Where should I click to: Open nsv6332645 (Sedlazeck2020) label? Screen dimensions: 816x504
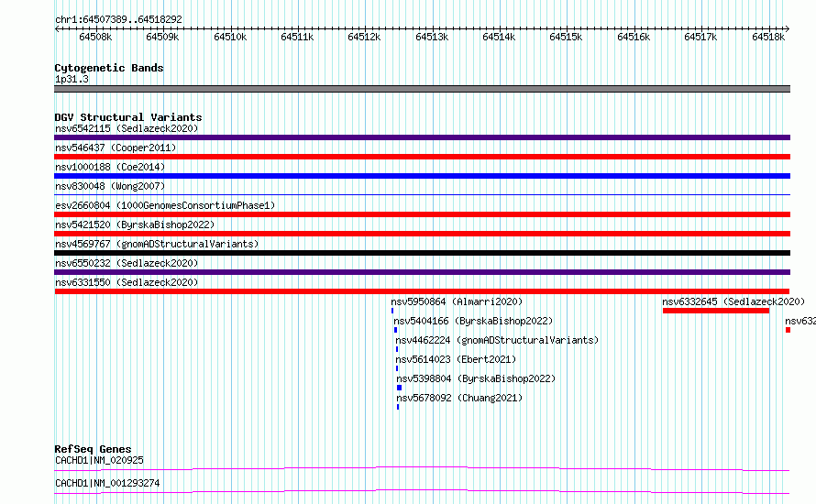point(733,301)
